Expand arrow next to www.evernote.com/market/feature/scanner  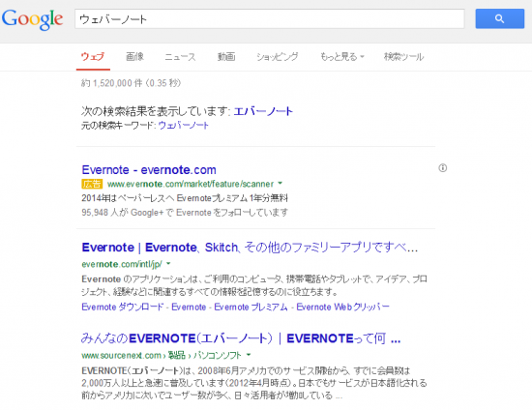[281, 183]
